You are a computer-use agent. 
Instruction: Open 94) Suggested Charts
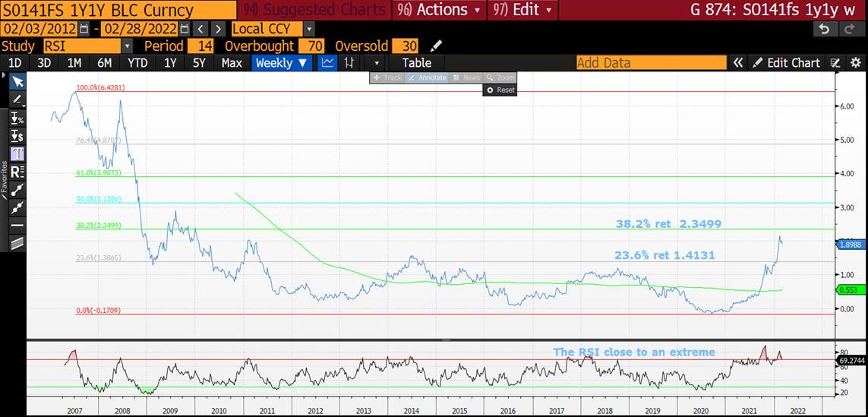[x=316, y=9]
